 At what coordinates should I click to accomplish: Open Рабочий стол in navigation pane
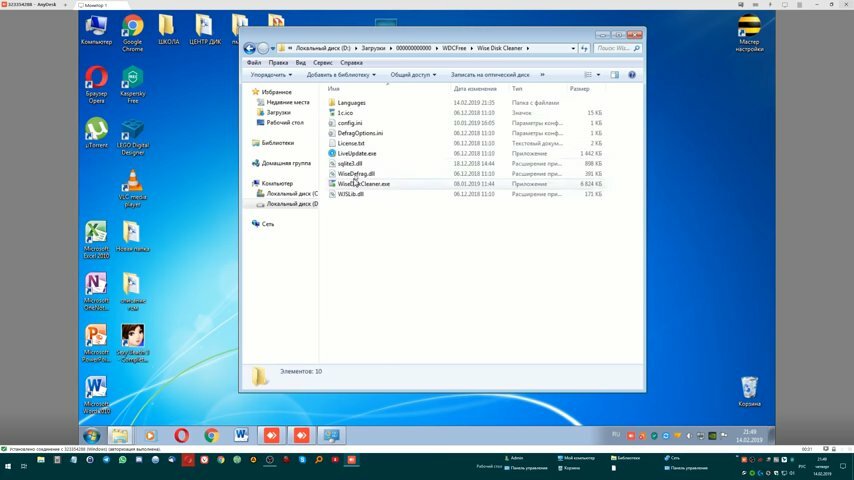tap(285, 123)
